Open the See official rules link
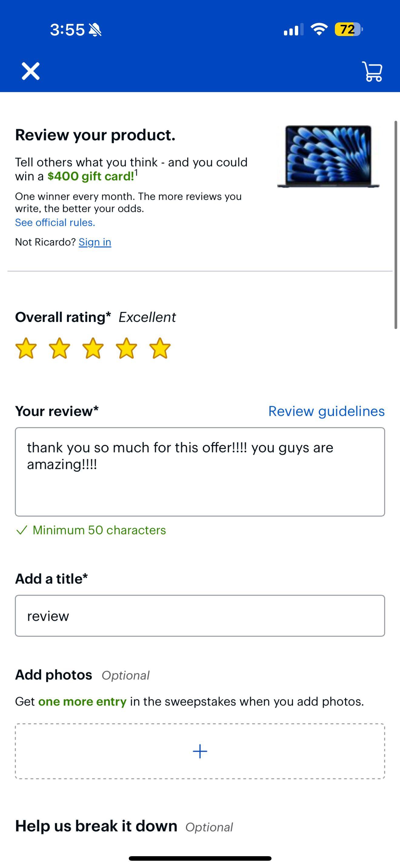 [55, 222]
